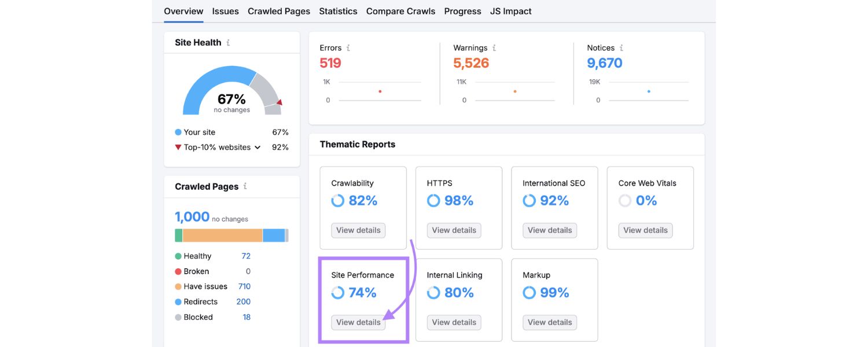This screenshot has width=868, height=347.
Task: Open the Statistics tab
Action: (x=338, y=10)
